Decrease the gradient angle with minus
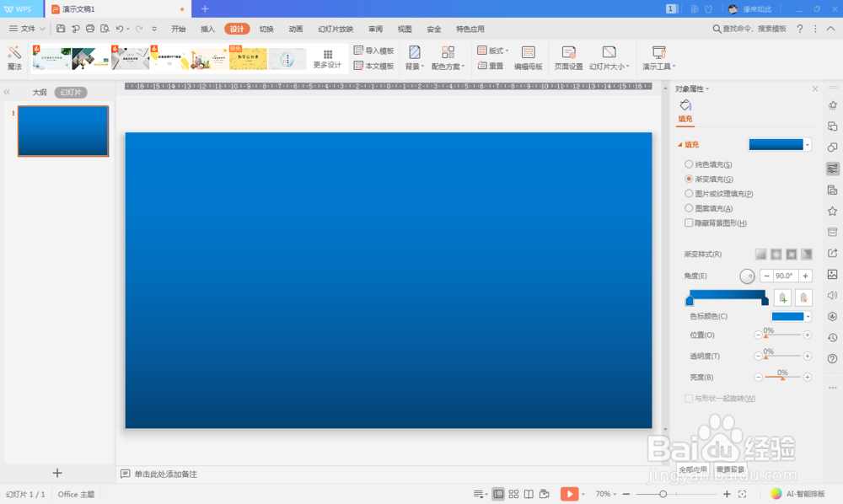Viewport: 843px width, 504px height. [766, 276]
